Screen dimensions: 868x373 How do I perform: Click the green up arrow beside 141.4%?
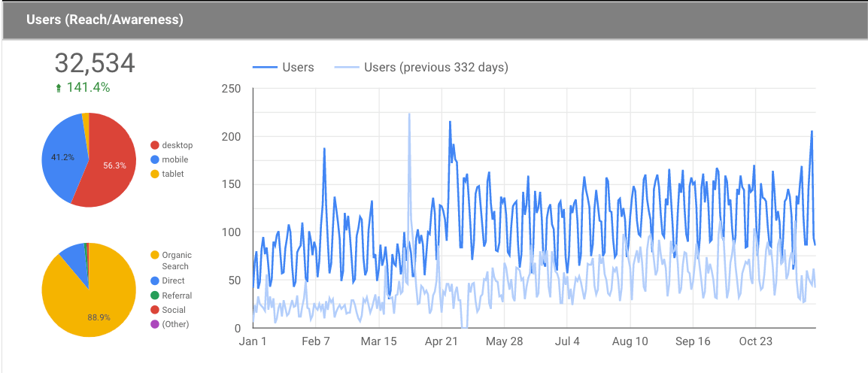pyautogui.click(x=59, y=88)
